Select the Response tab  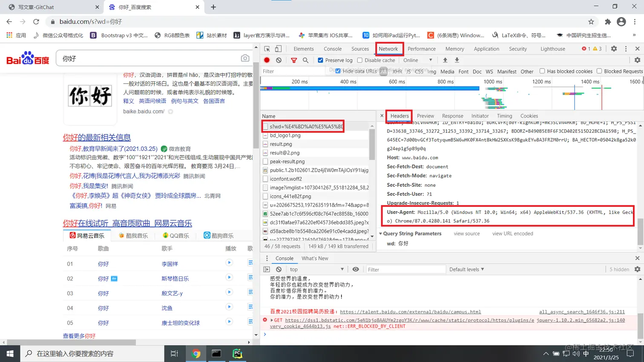452,116
